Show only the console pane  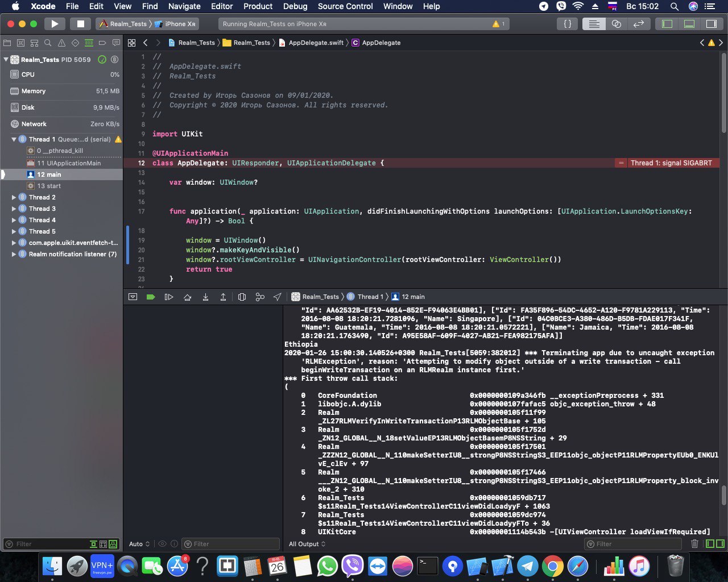(719, 544)
